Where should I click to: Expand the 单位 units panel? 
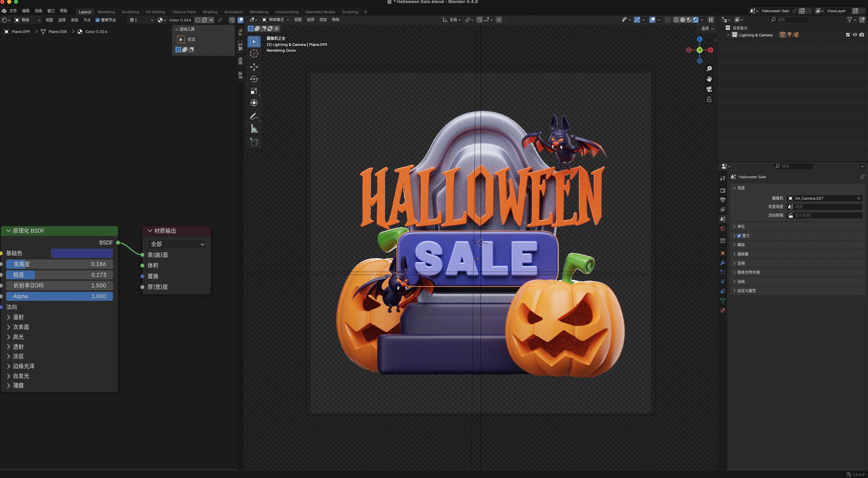point(741,226)
